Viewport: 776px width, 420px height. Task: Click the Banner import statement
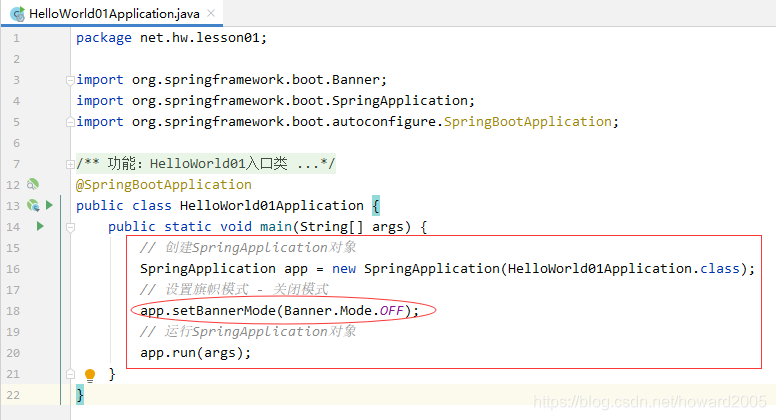(231, 80)
